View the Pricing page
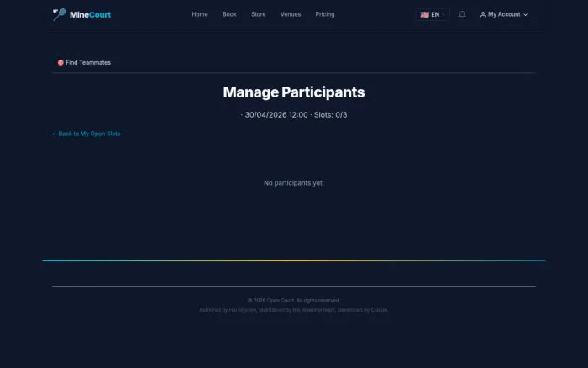 pyautogui.click(x=325, y=14)
